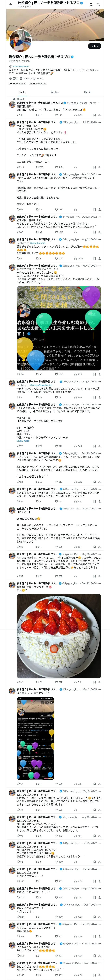The width and height of the screenshot is (110, 980).
Task: Open the balloons profile screenshot image
Action: [35, 738]
